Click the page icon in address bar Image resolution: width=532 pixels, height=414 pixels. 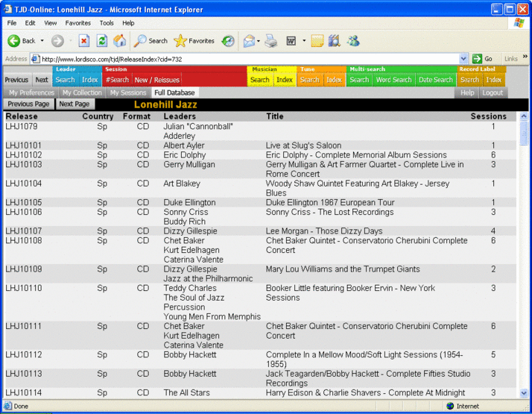35,59
